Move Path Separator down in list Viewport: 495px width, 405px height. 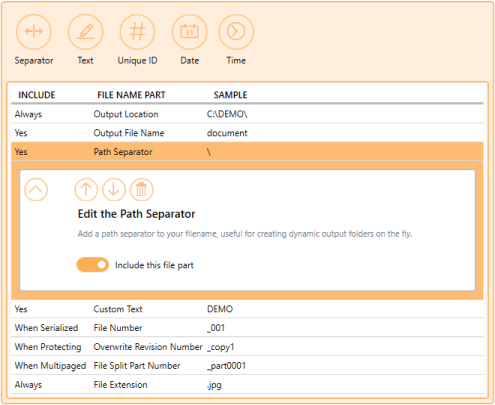pyautogui.click(x=114, y=190)
